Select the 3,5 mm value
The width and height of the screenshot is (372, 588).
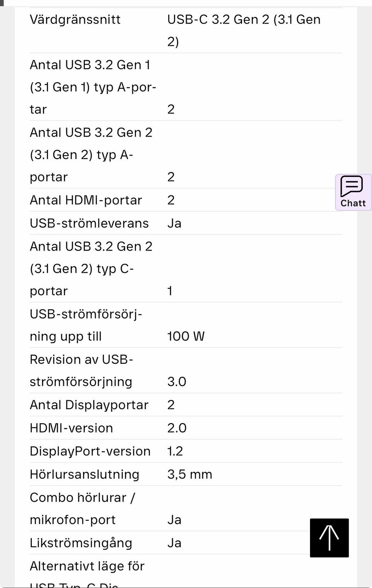tap(189, 474)
